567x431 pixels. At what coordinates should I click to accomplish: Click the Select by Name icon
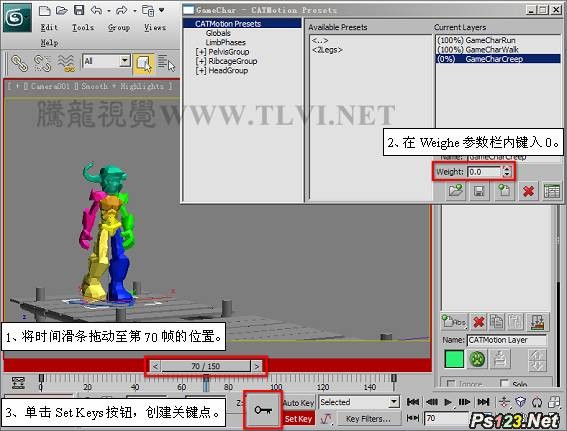(x=166, y=63)
